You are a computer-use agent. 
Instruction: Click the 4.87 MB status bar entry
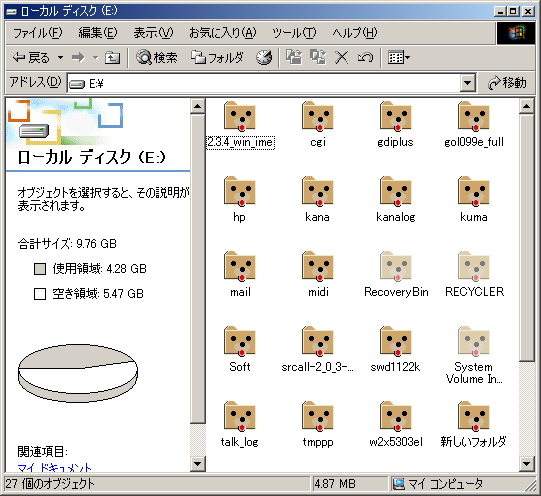tap(335, 484)
